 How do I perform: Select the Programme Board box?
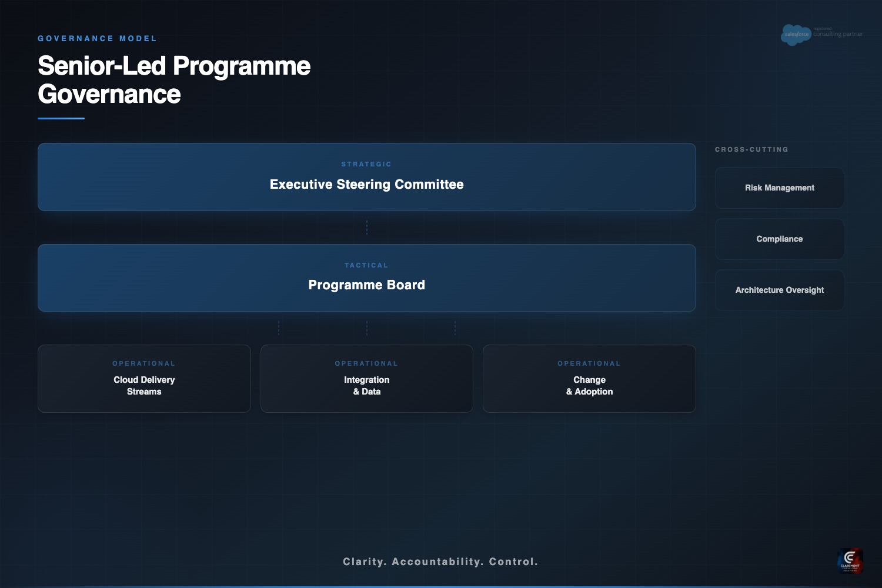coord(366,278)
